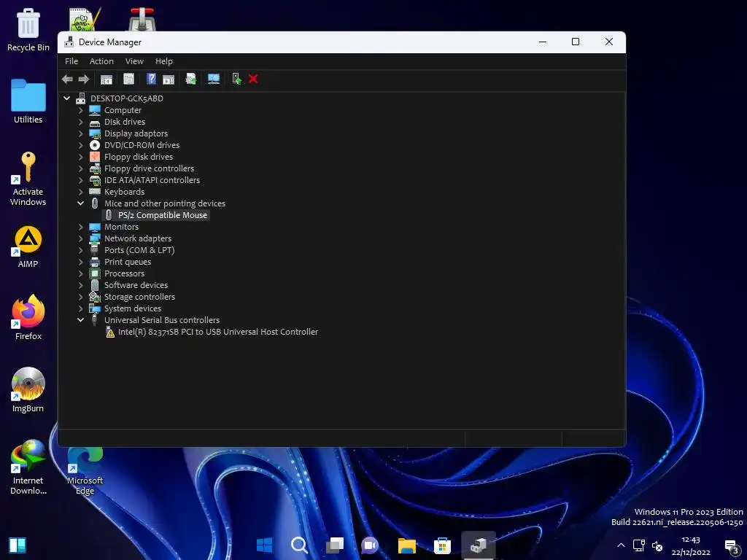
Task: Click the Show/Hide console tree icon
Action: click(x=107, y=79)
